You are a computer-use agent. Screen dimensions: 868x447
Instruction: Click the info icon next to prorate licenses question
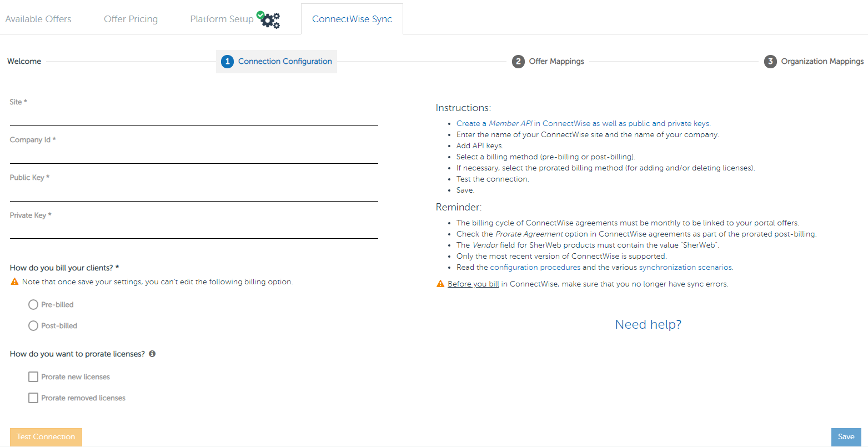click(x=152, y=354)
